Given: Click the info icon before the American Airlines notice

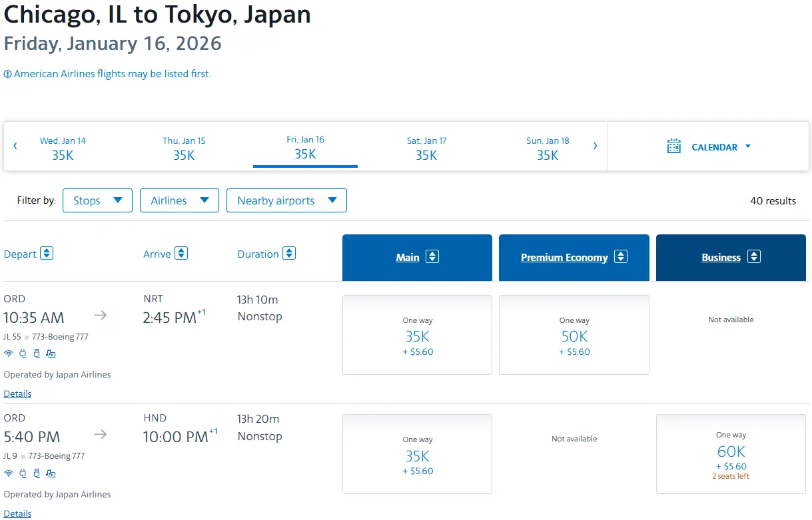Looking at the screenshot, I should [x=7, y=74].
